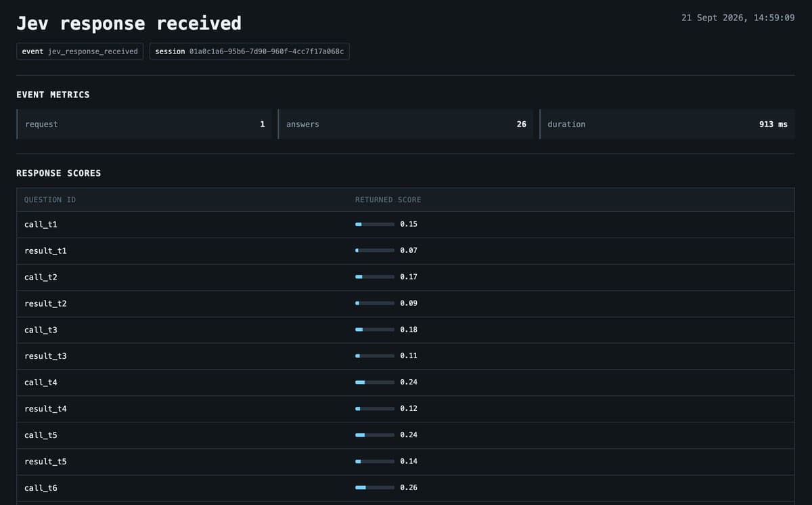Click the 0.24 score in call_t4 row
Screen dimensions: 812x505
409,382
